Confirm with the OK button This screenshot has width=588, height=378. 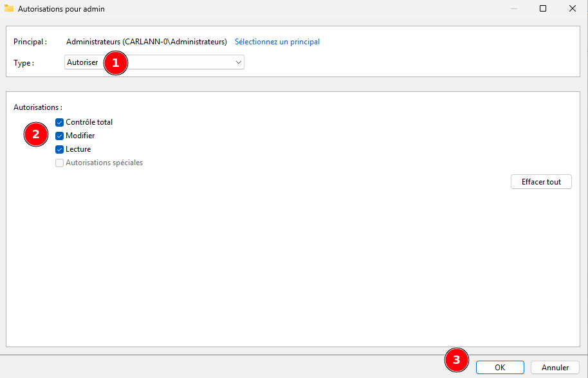tap(500, 368)
